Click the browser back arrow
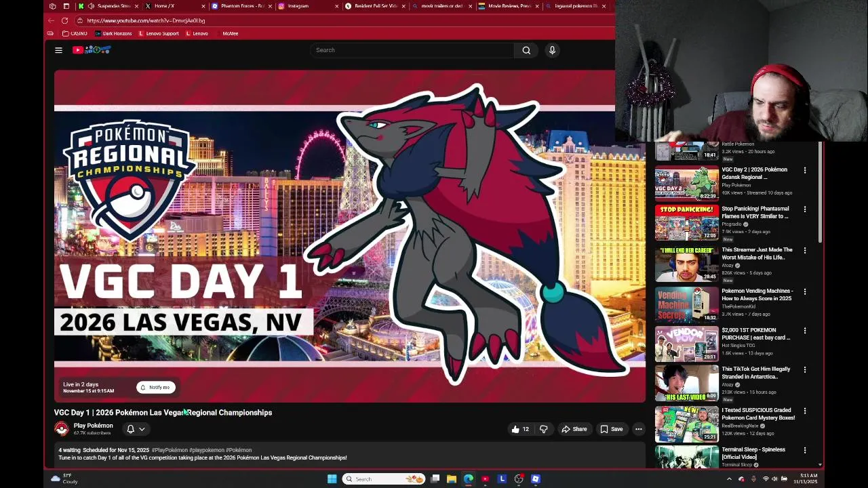 click(x=51, y=20)
